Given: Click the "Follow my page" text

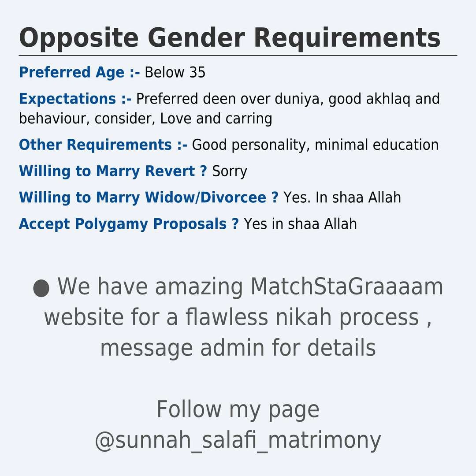Looking at the screenshot, I should pos(238,409).
